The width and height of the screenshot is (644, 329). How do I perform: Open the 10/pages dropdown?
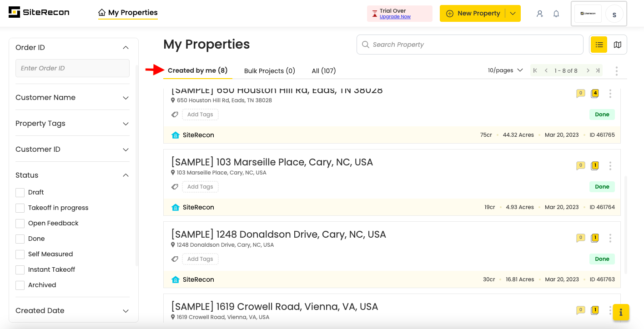point(505,70)
